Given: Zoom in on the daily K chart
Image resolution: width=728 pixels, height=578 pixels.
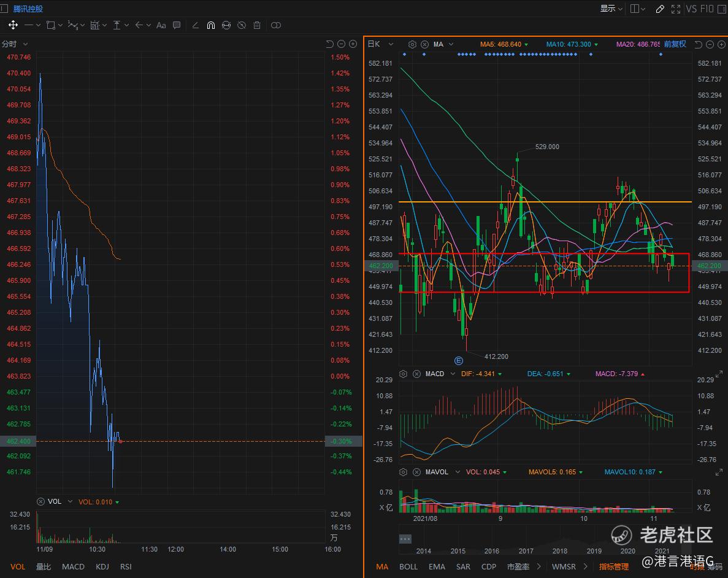Looking at the screenshot, I should tap(721, 44).
